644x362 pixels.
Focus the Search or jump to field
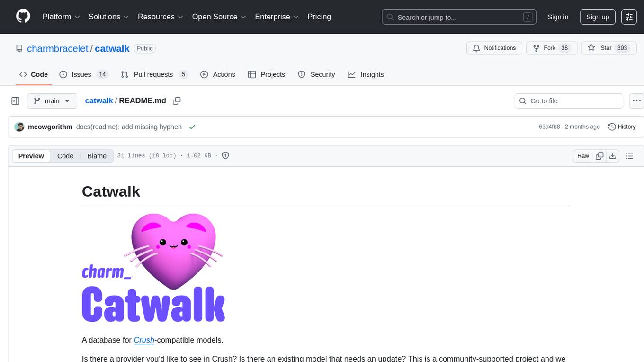(459, 17)
